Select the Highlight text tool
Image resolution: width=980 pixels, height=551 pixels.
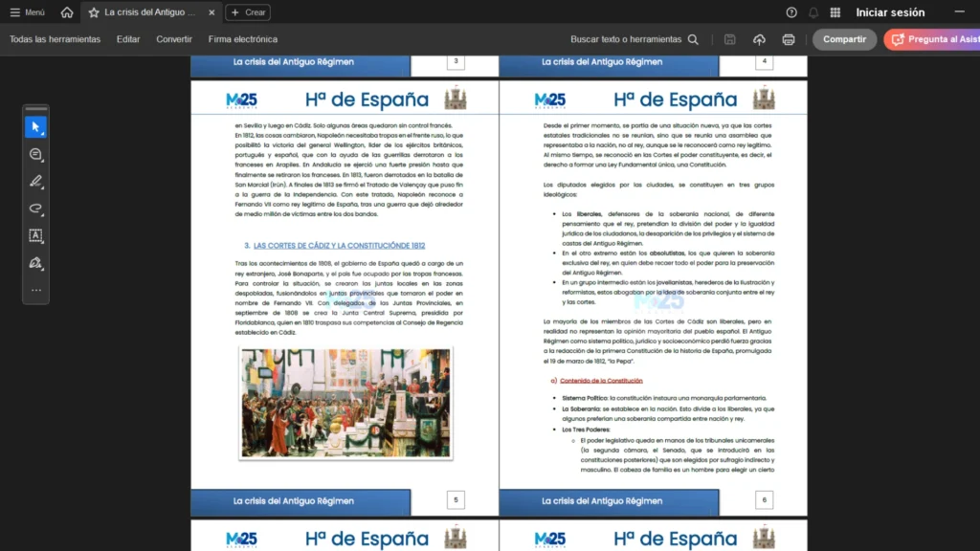pyautogui.click(x=35, y=181)
